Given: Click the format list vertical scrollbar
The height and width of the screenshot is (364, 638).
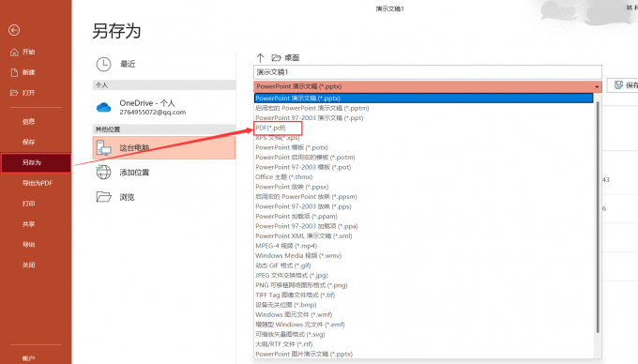Looking at the screenshot, I should pyautogui.click(x=598, y=218).
